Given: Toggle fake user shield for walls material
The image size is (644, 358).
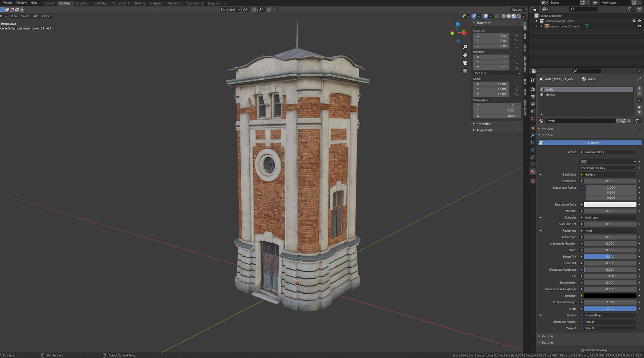Looking at the screenshot, I should (x=618, y=121).
